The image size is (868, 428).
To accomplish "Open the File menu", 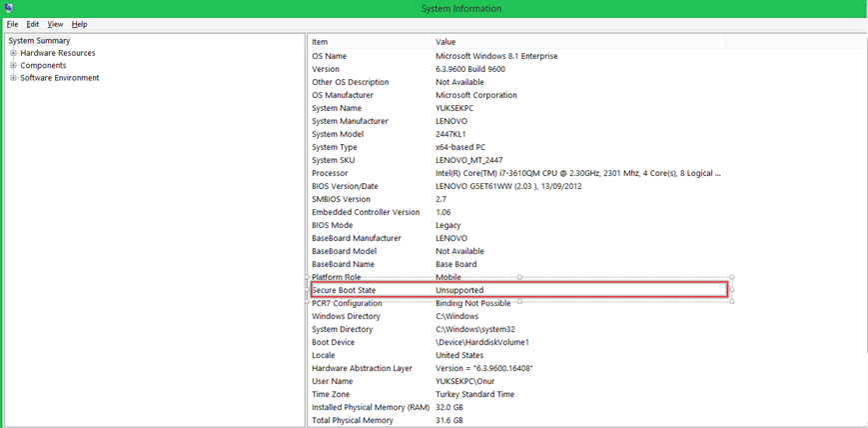I will [x=12, y=24].
